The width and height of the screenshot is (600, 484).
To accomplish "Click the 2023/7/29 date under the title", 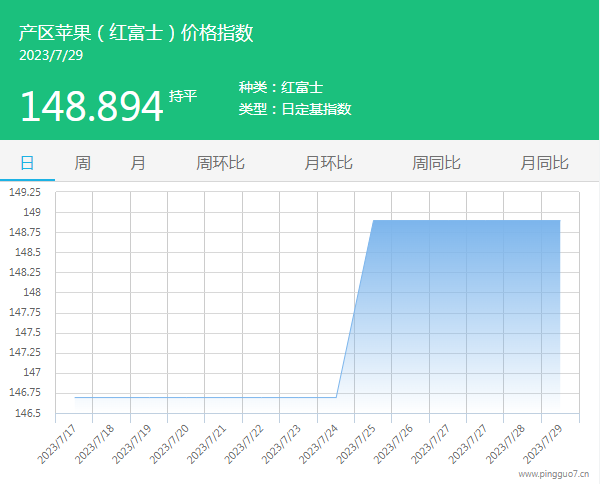I will tap(51, 55).
